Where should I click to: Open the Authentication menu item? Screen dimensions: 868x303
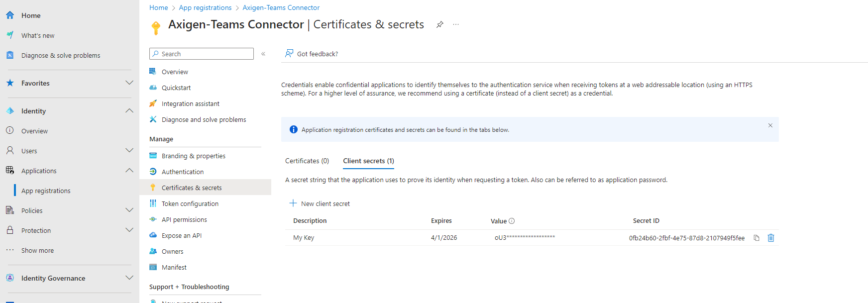(x=183, y=172)
